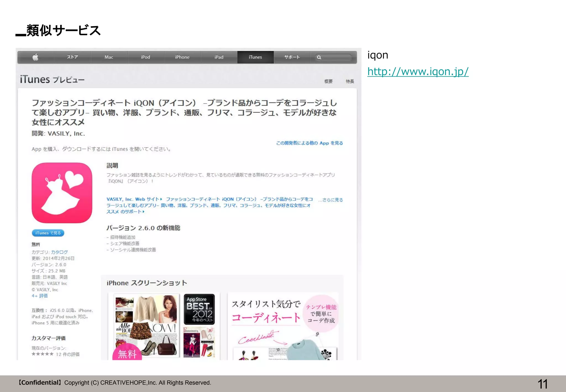The image size is (566, 392).
Task: Click the - 招待機能追加 release note
Action: coord(121,237)
